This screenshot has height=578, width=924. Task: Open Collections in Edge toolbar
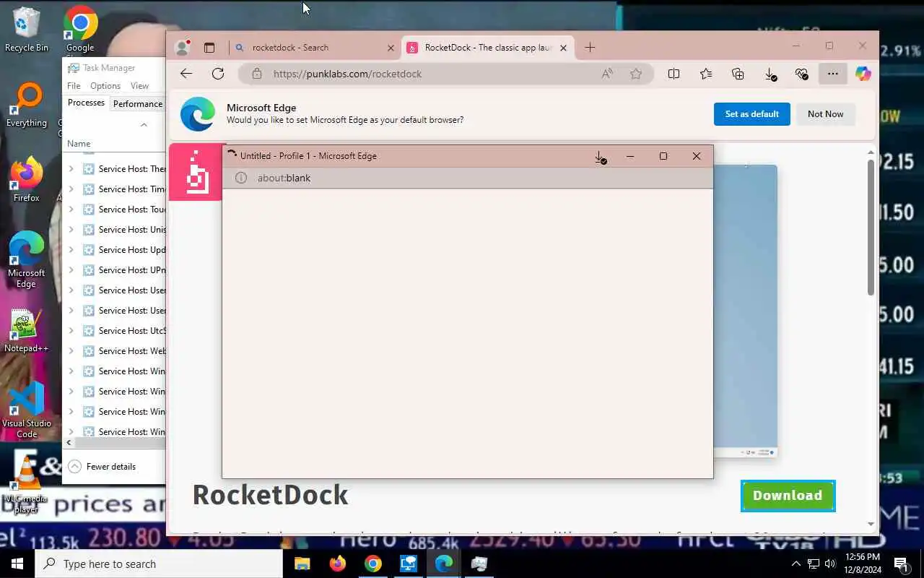tap(738, 74)
